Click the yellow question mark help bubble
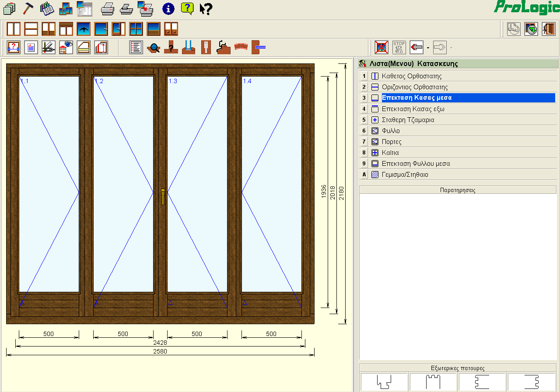This screenshot has height=392, width=560. [187, 8]
